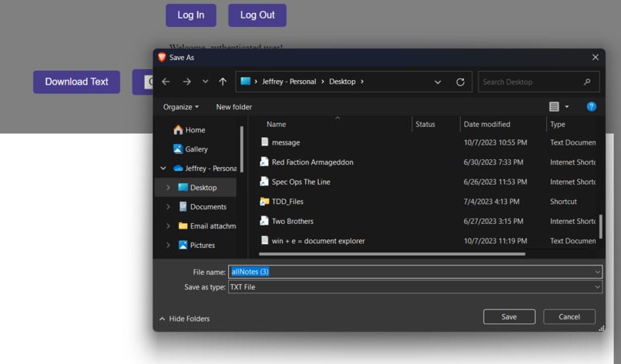Click the message file icon
Viewport: 621px width, 364px height.
click(264, 142)
